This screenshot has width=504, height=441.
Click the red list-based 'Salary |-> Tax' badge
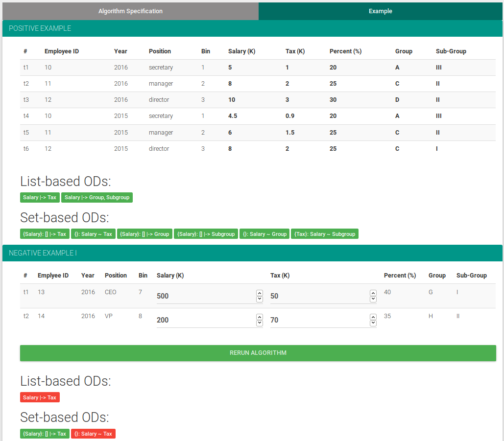click(40, 397)
